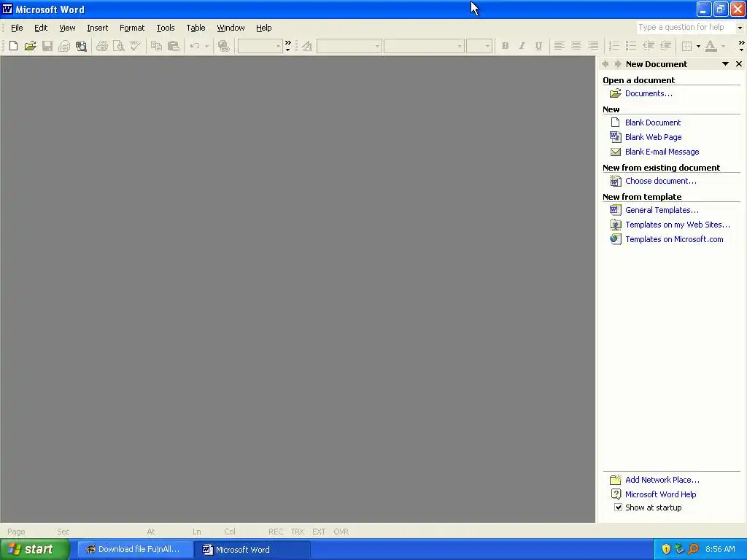Open the Tools menu
The height and width of the screenshot is (560, 747).
[166, 28]
